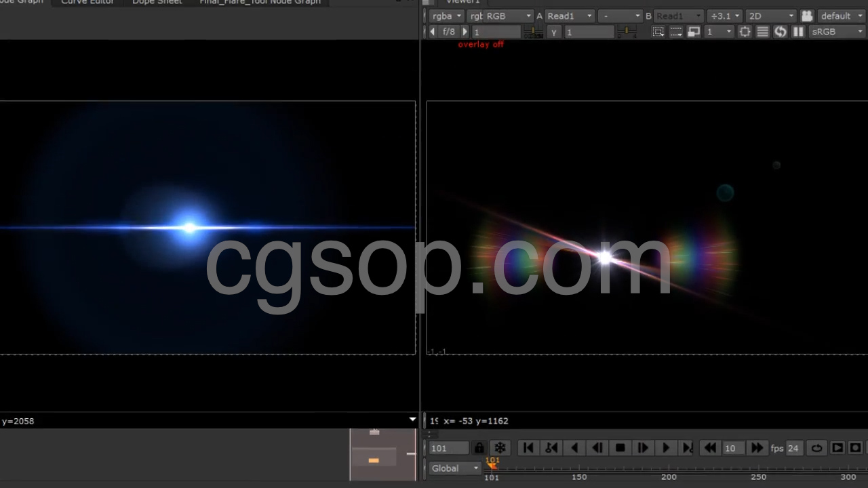The width and height of the screenshot is (868, 488).
Task: Click the f/8 gain toggle button
Action: click(x=449, y=32)
